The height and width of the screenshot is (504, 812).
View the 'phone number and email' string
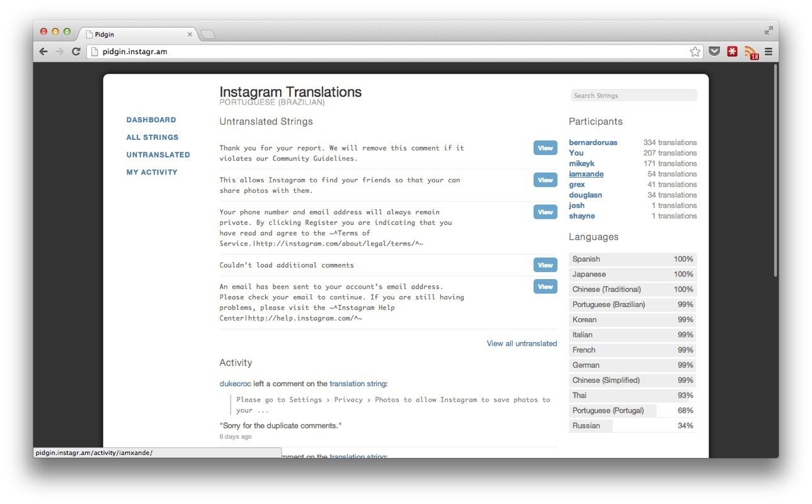point(546,212)
